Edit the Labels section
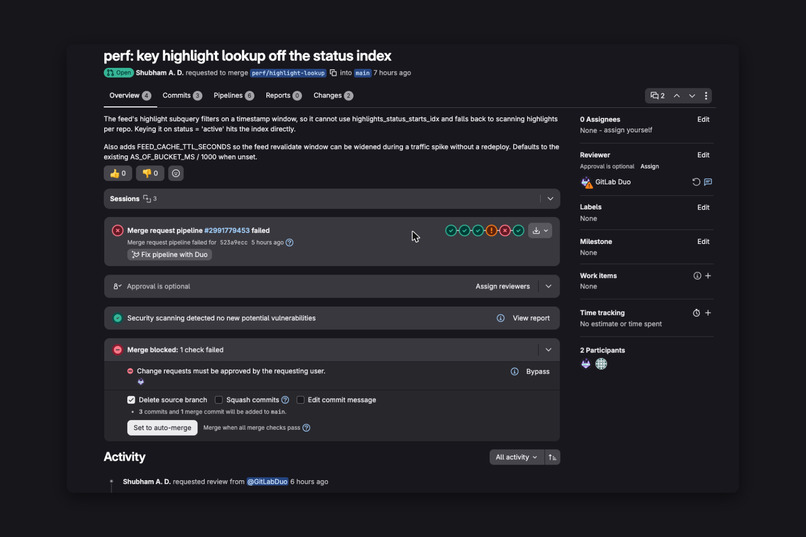806x537 pixels. click(703, 207)
